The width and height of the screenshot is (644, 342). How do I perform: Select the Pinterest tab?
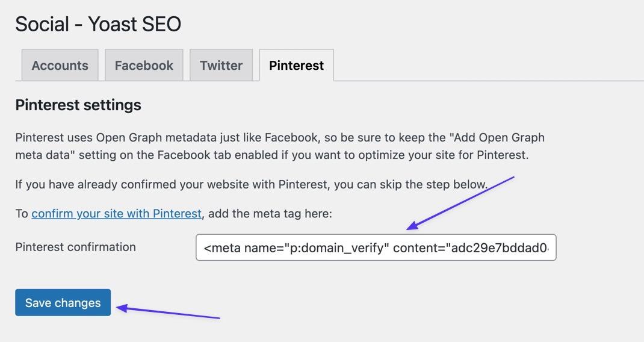tap(296, 66)
